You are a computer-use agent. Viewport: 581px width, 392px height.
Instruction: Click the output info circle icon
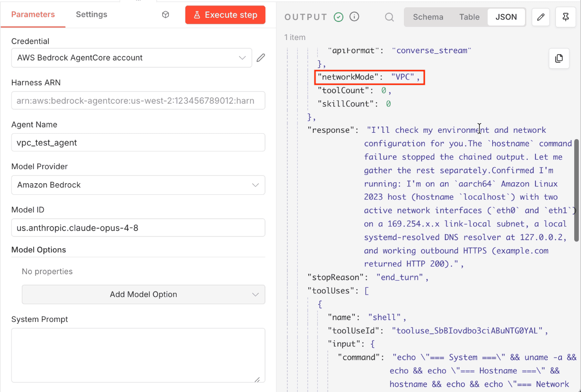pos(354,17)
